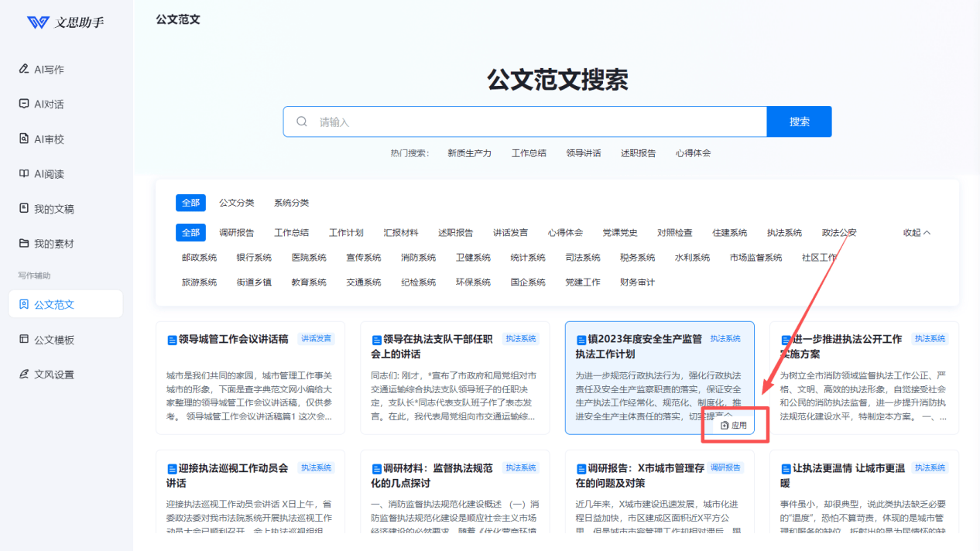Click the 新质生产力 hot search link
The height and width of the screenshot is (551, 980).
coord(469,153)
